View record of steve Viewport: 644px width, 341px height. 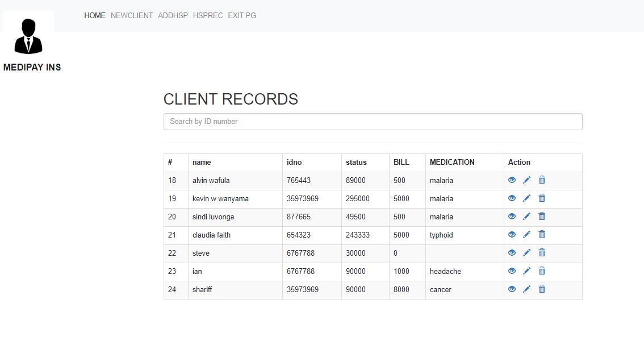[x=512, y=253]
